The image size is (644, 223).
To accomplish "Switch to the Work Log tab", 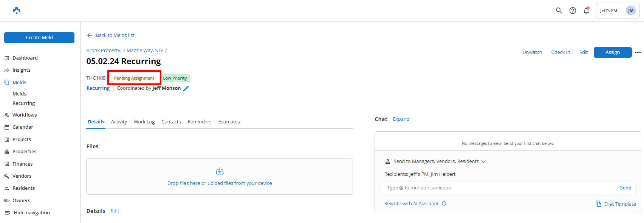I will 144,121.
